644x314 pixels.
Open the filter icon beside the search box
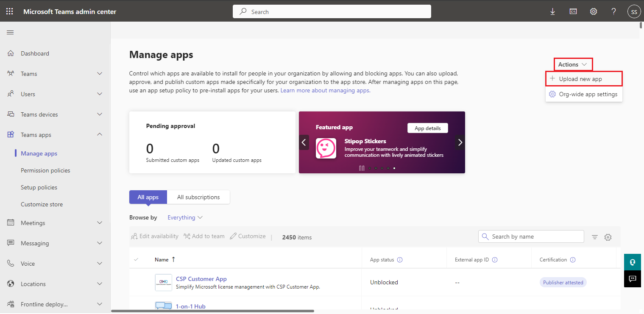pos(595,237)
